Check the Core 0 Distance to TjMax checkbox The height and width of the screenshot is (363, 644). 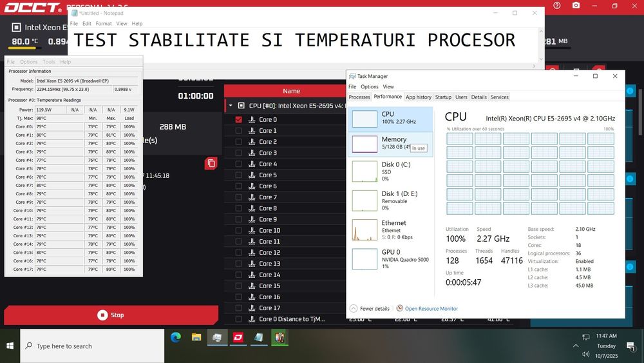239,319
